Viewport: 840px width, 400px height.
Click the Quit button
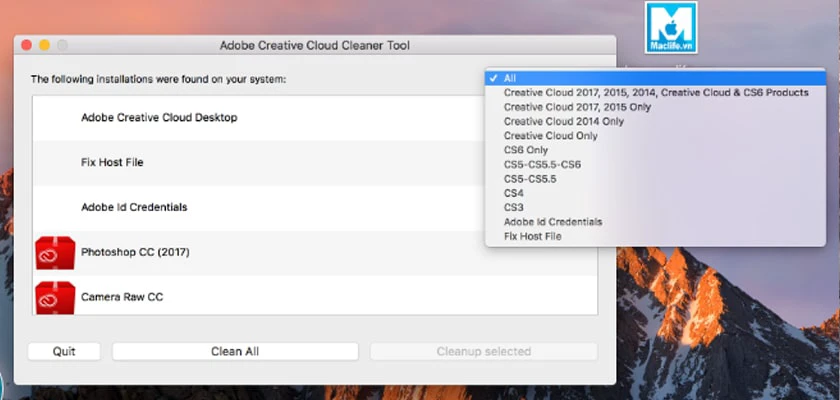click(64, 352)
